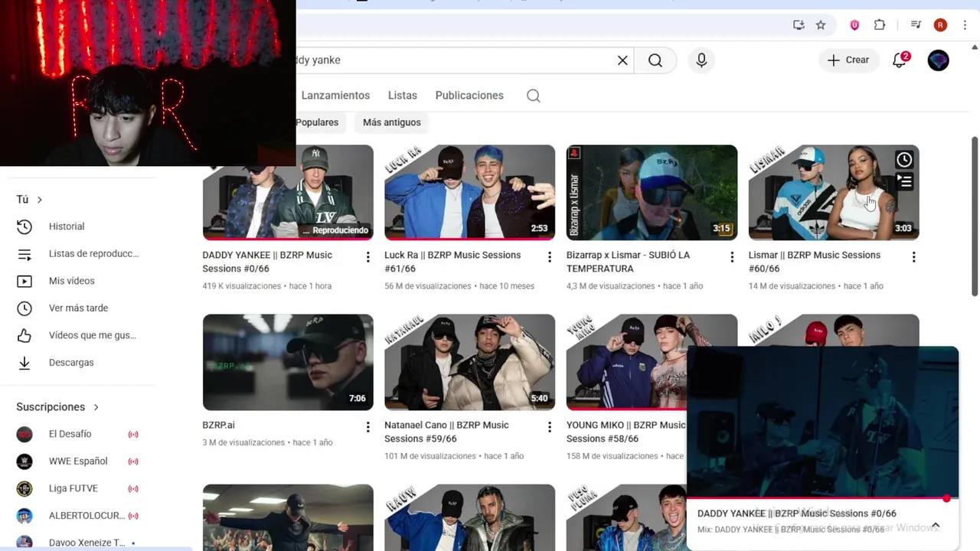Click the channel search magnifier icon
This screenshot has width=980, height=551.
pyautogui.click(x=534, y=96)
